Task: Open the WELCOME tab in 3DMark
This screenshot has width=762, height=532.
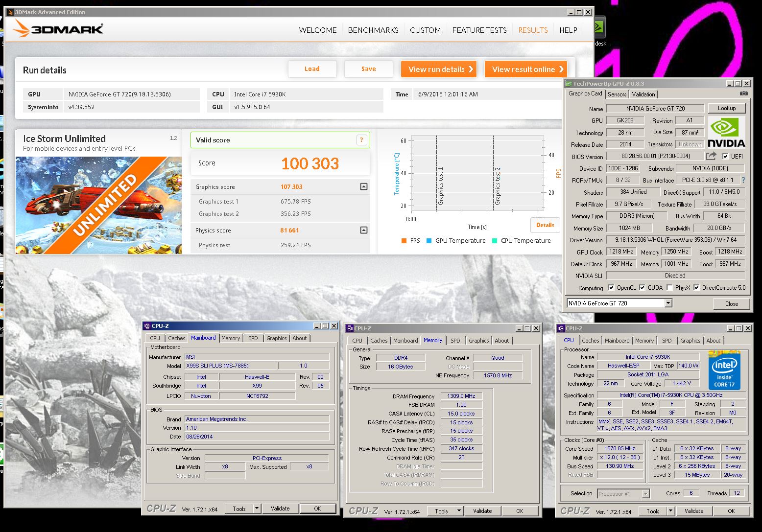Action: [318, 30]
